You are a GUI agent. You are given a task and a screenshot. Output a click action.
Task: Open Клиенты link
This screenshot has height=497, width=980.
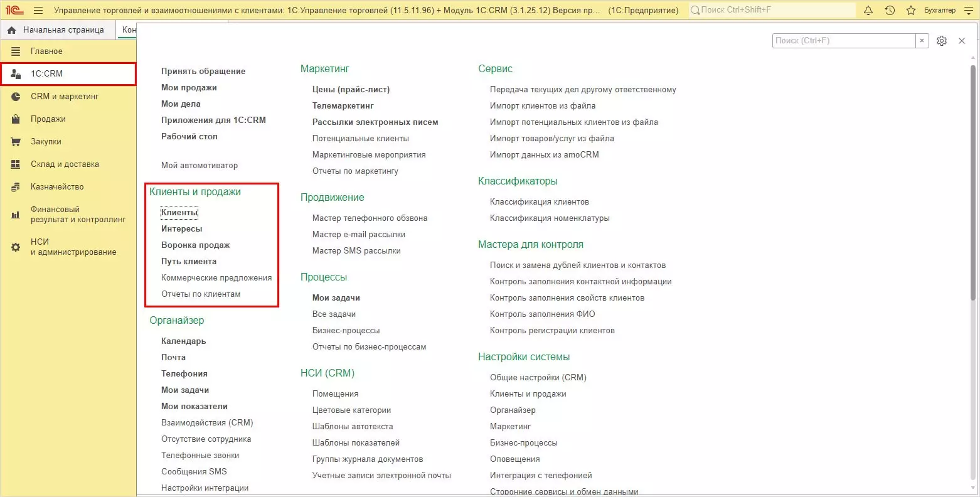point(179,213)
